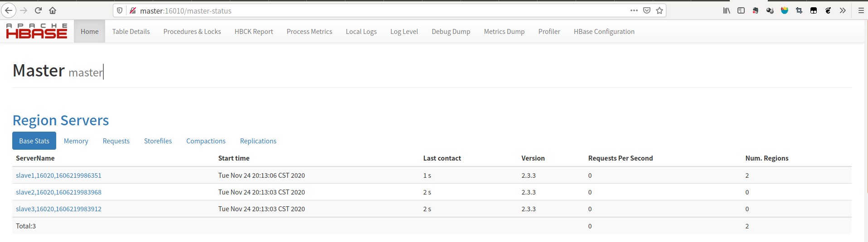This screenshot has height=242, width=868.
Task: Open the screenshot crop extension icon
Action: click(x=799, y=10)
